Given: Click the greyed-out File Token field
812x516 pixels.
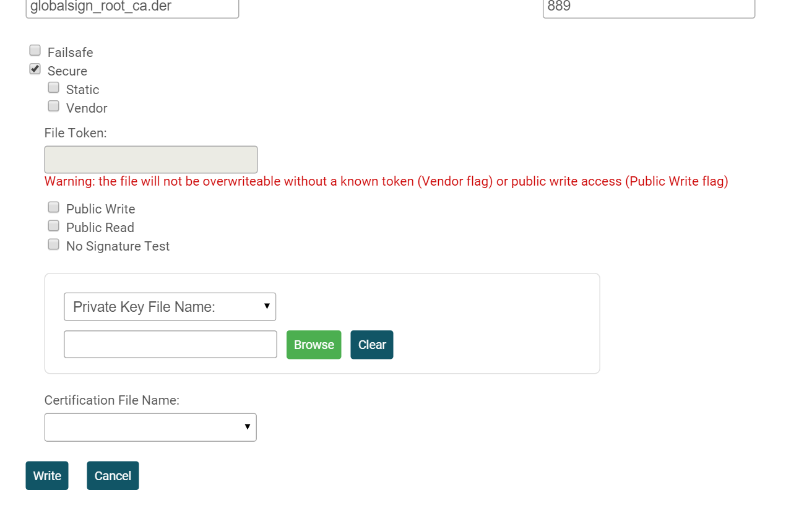Looking at the screenshot, I should coord(151,160).
